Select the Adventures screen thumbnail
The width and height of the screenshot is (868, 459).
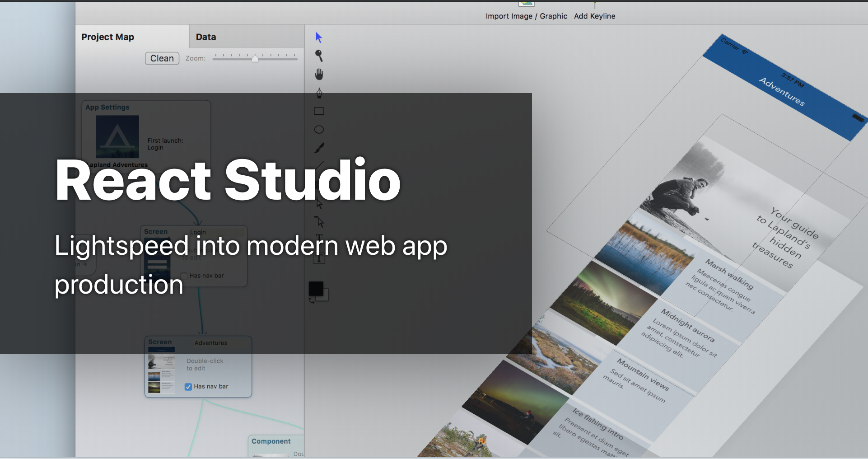pos(161,370)
